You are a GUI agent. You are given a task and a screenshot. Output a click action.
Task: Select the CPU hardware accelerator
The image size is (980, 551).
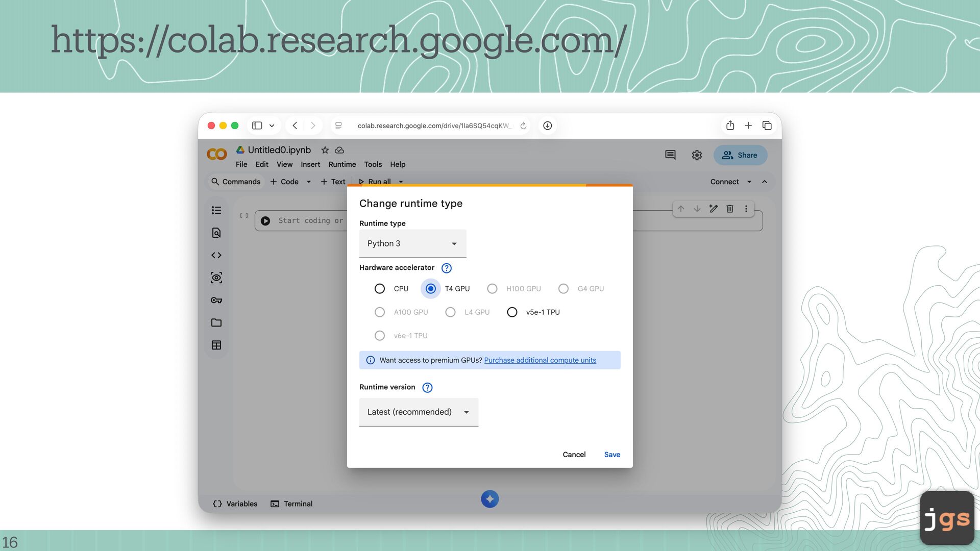click(x=380, y=289)
